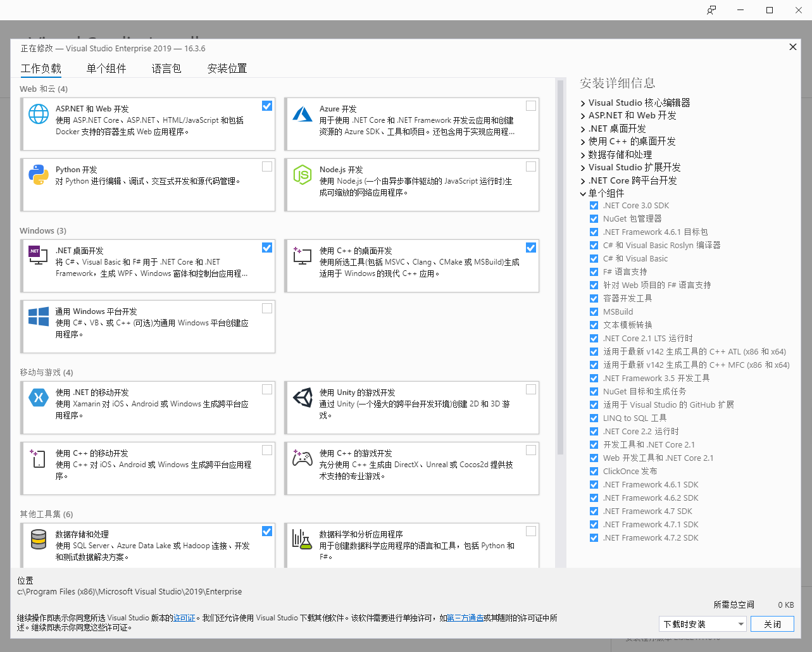This screenshot has width=812, height=652.
Task: Uncheck 数据存储和处理 workload checkbox
Action: (267, 531)
